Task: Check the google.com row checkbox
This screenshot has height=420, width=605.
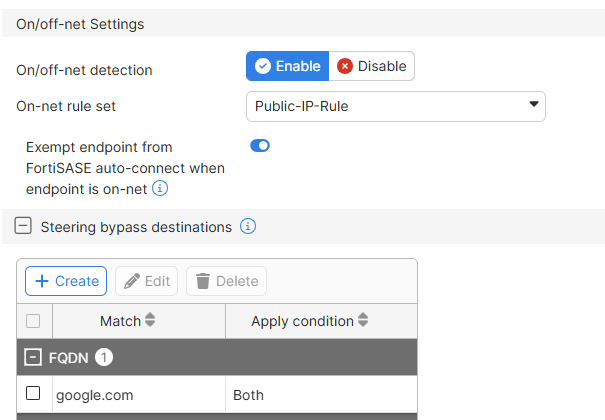Action: pos(33,394)
